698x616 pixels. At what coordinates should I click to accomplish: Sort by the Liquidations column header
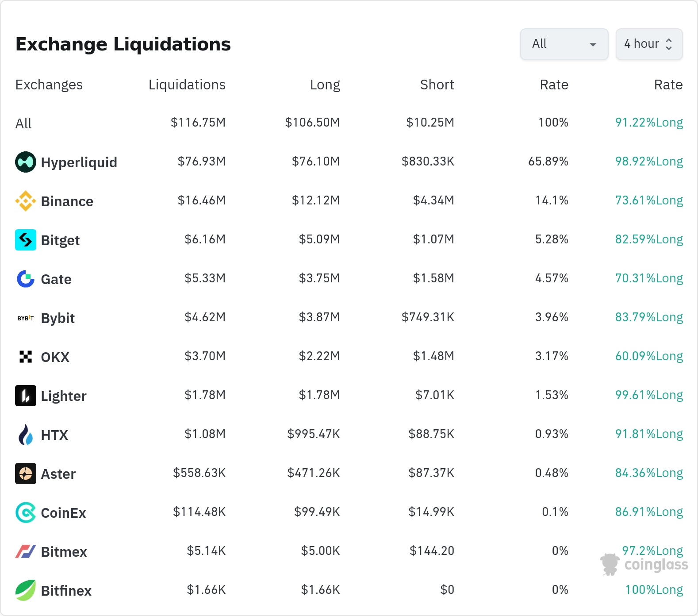[x=187, y=85]
